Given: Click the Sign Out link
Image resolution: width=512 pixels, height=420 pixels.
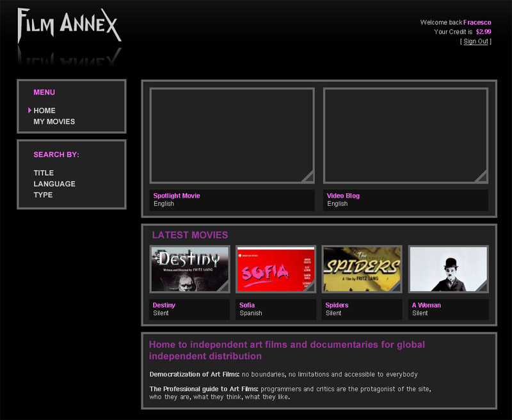Looking at the screenshot, I should point(476,42).
